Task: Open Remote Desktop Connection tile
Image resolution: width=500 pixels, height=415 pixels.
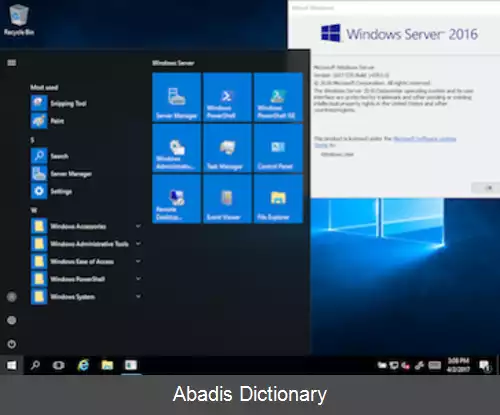Action: pos(177,199)
